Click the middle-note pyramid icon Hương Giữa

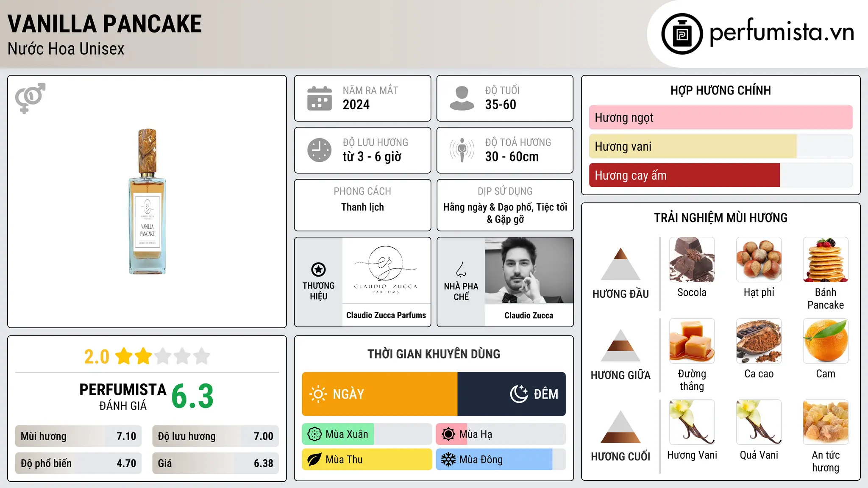coord(620,345)
